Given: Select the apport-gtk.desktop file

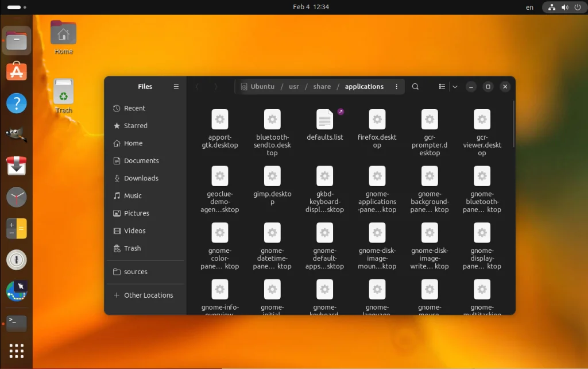Looking at the screenshot, I should 220,120.
